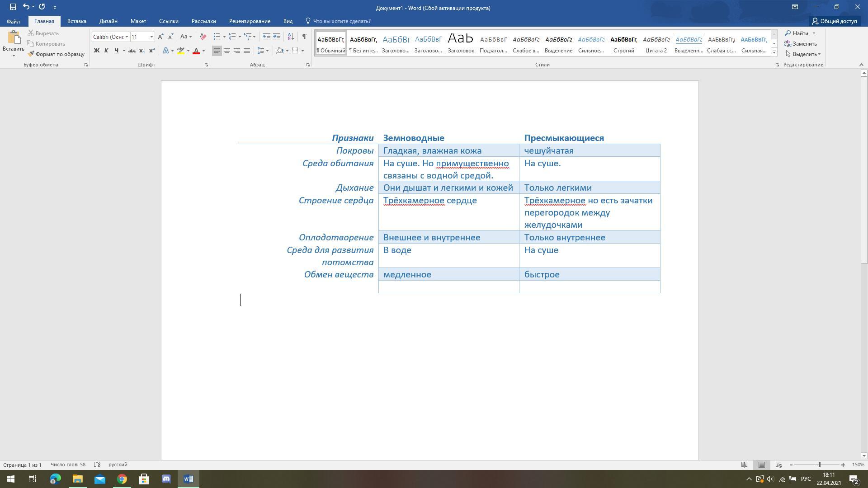This screenshot has width=868, height=488.
Task: Click the 'Что вы хотите сделать?' search field
Action: click(x=341, y=21)
